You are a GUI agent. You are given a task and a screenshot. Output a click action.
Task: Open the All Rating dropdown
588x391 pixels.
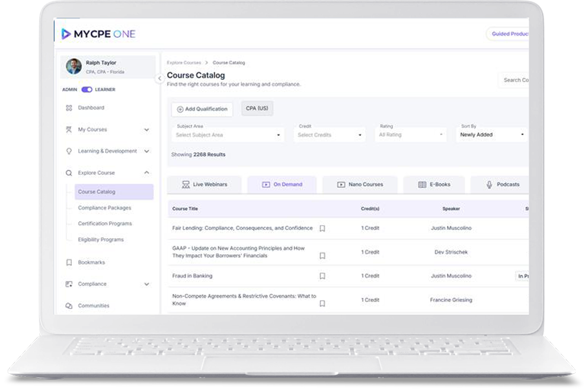pyautogui.click(x=411, y=134)
